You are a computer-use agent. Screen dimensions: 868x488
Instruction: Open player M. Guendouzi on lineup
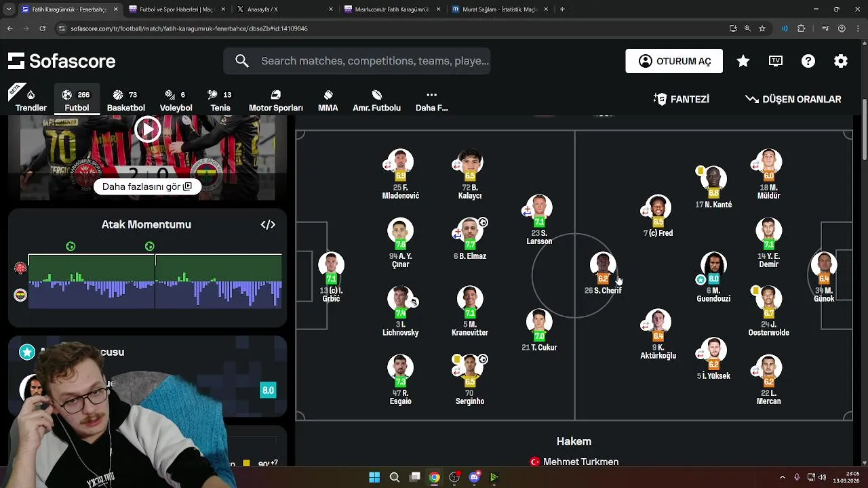point(713,277)
